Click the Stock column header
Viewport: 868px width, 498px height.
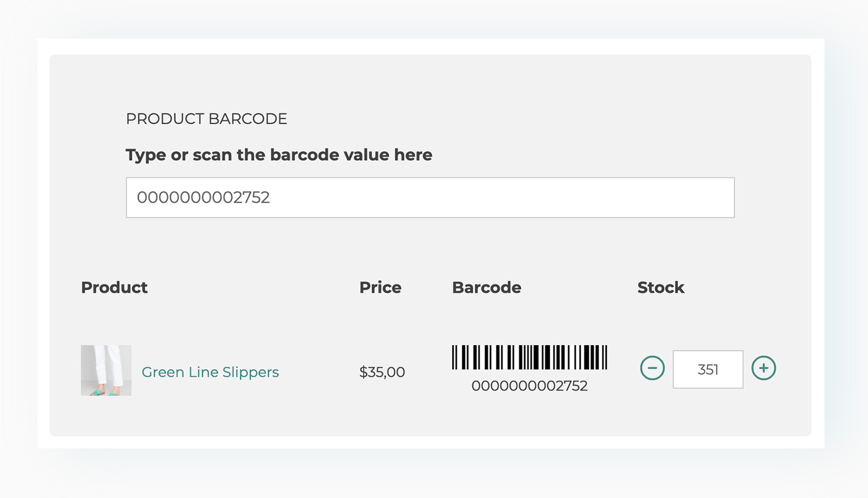tap(660, 287)
